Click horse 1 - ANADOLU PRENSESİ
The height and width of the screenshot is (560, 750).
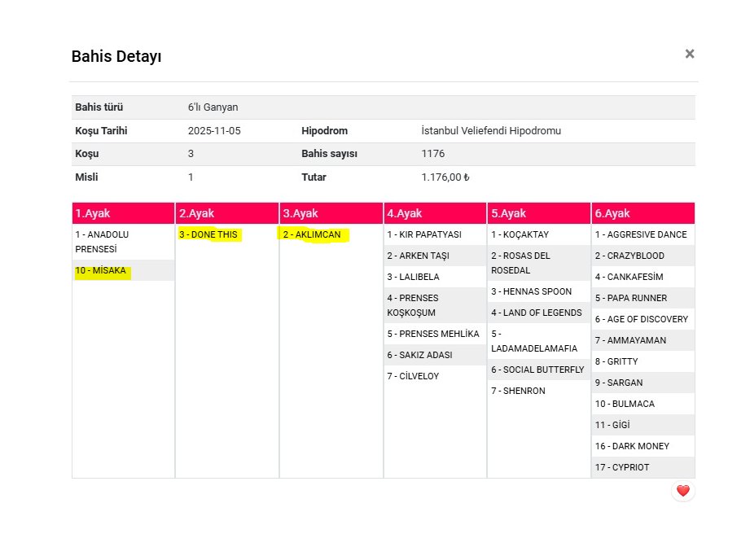(124, 242)
